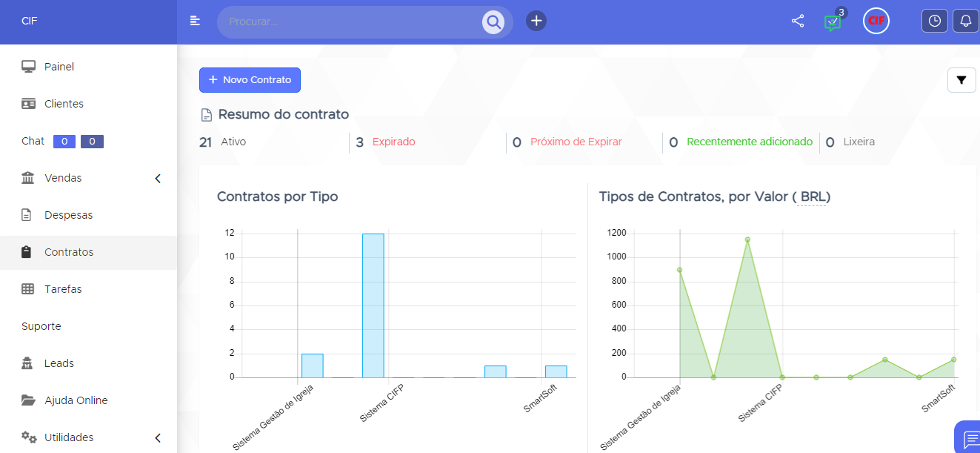Open Despesas in the sidebar
The image size is (980, 453).
coord(68,215)
